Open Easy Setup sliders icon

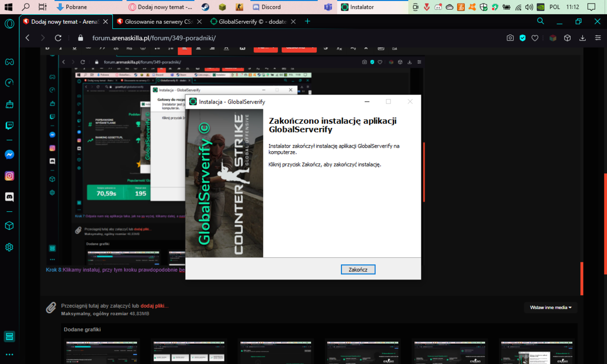(596, 38)
